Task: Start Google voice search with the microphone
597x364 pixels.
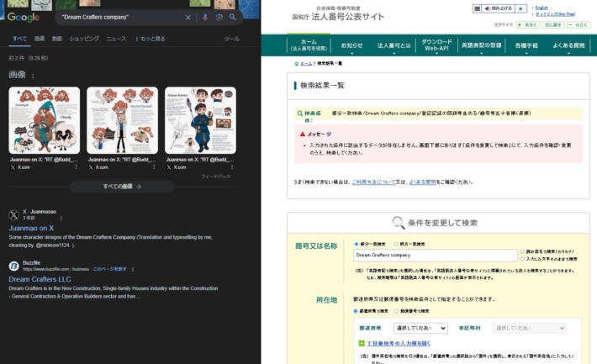Action: point(205,17)
